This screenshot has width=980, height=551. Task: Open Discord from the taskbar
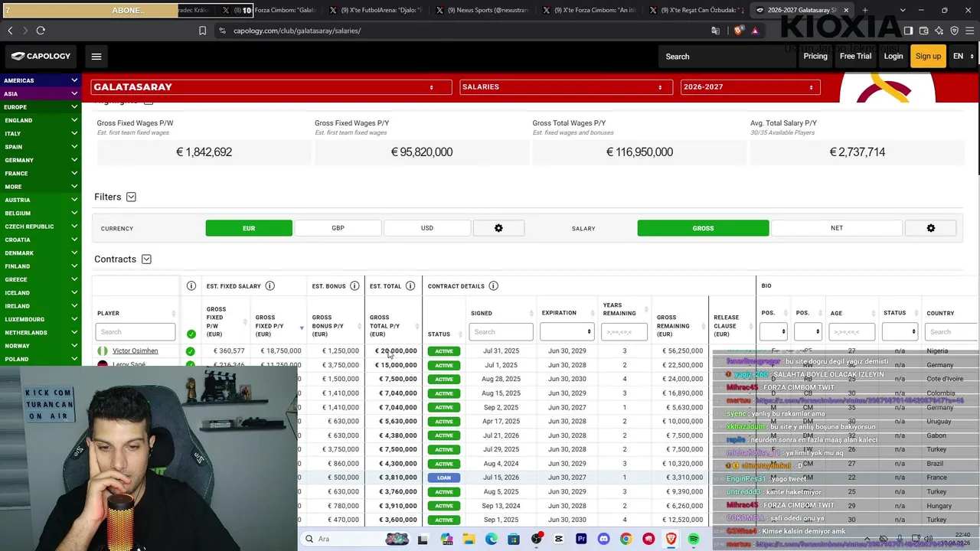603,539
